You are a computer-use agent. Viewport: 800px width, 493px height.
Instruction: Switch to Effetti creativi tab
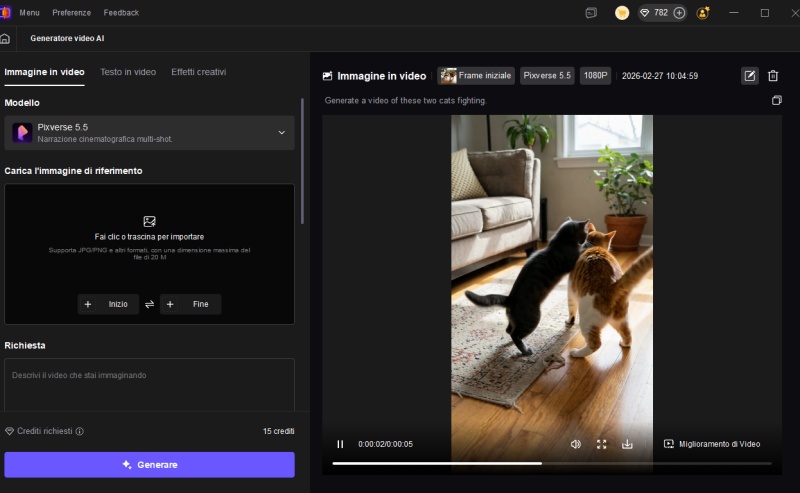198,72
